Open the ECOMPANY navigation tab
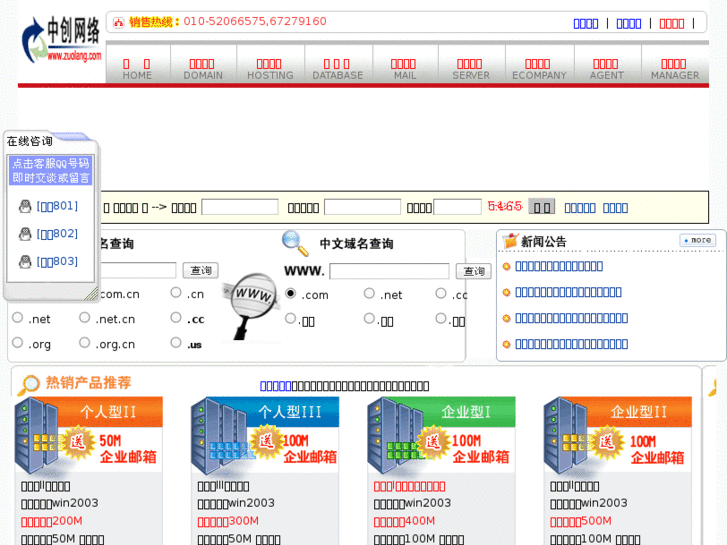Screen dimensions: 727x545 pyautogui.click(x=539, y=69)
